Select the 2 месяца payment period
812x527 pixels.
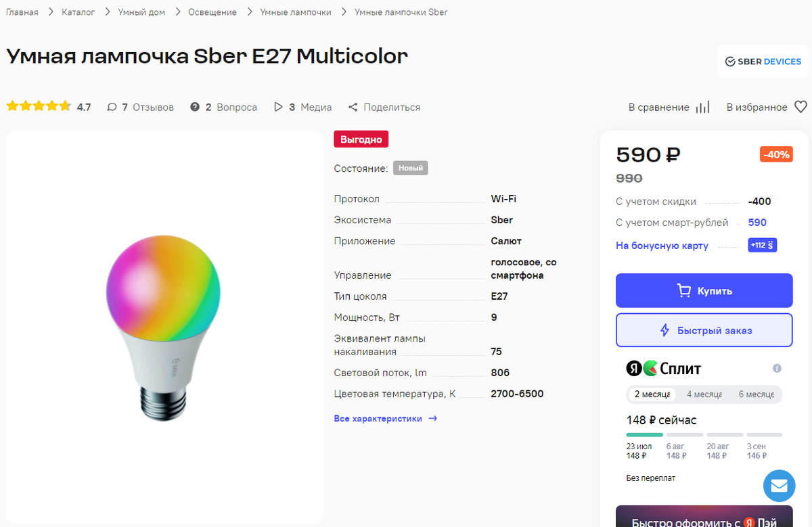(x=652, y=394)
